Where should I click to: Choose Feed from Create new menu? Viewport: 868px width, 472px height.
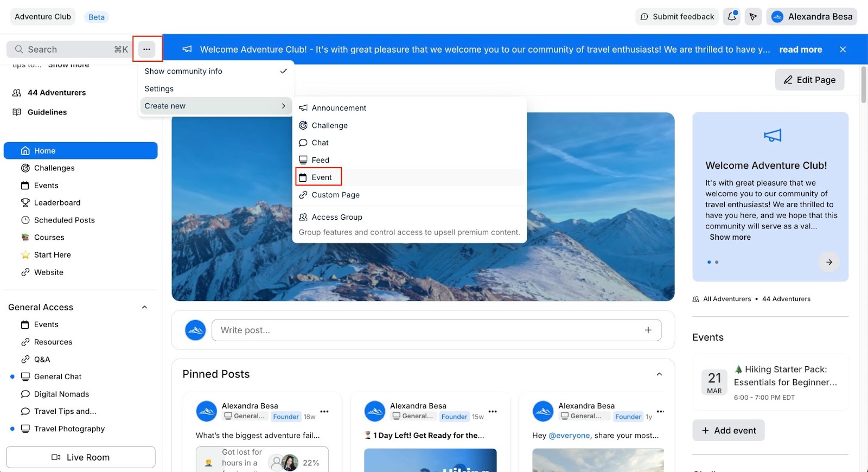click(410, 160)
